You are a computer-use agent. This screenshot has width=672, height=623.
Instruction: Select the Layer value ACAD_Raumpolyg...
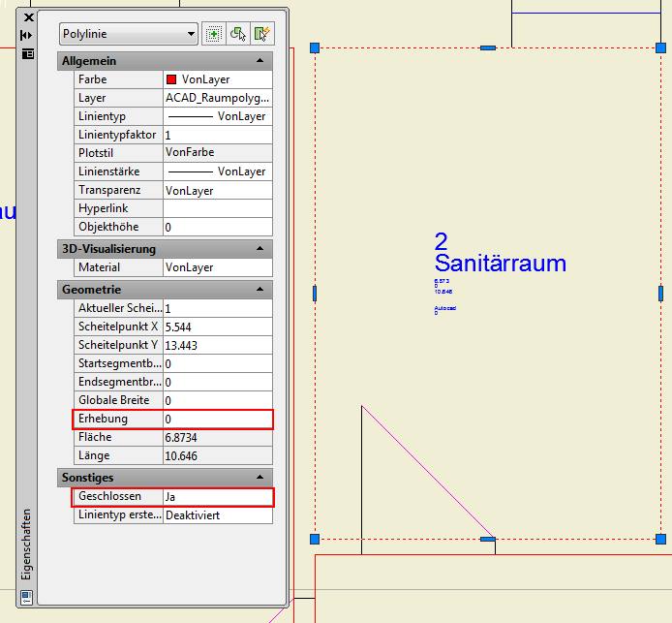218,98
